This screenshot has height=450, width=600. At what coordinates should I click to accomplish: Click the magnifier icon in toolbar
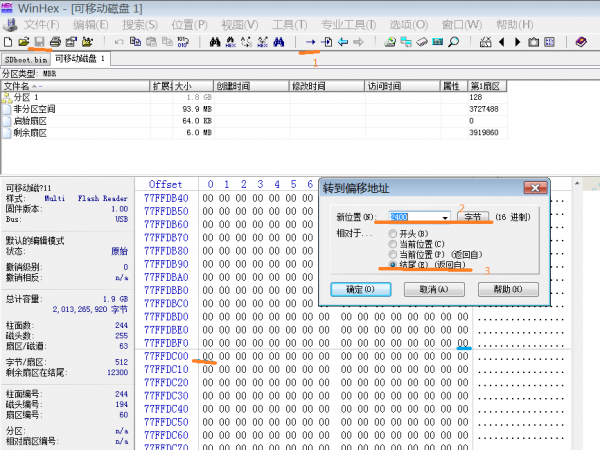[453, 41]
